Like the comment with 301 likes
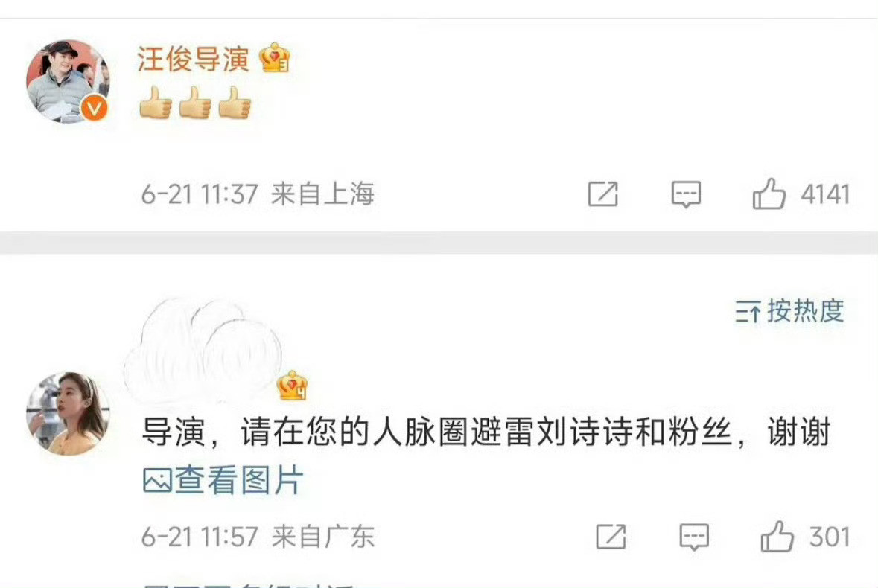The width and height of the screenshot is (878, 588). click(777, 536)
